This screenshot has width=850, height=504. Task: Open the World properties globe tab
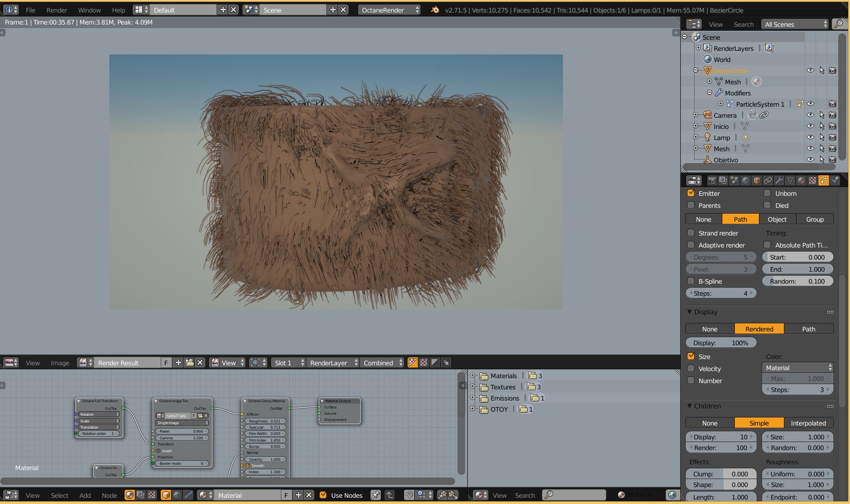click(x=746, y=181)
